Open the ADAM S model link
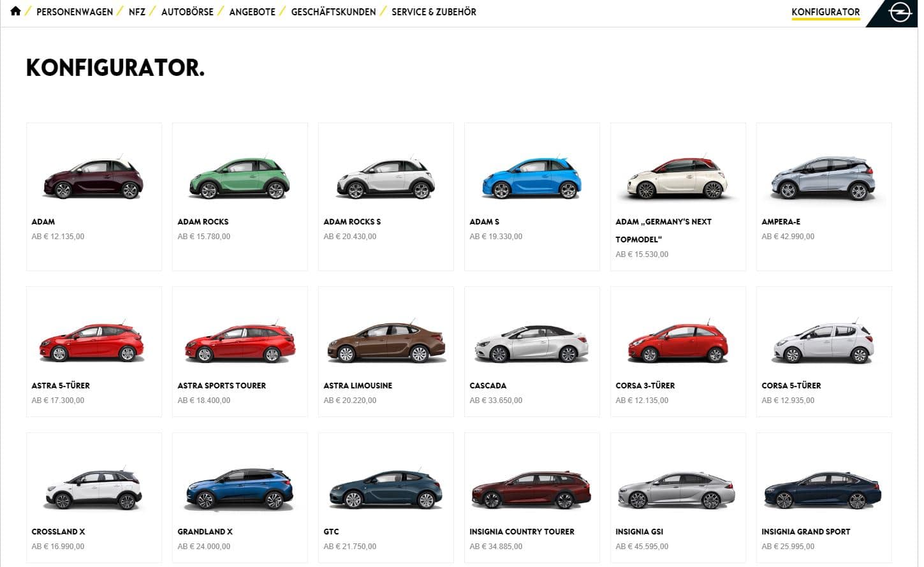 click(485, 222)
